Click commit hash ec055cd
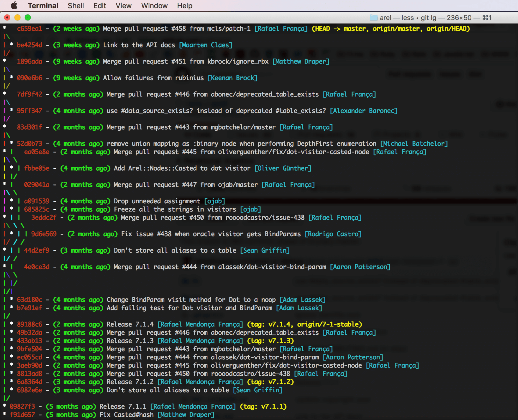The image size is (518, 420). click(30, 357)
